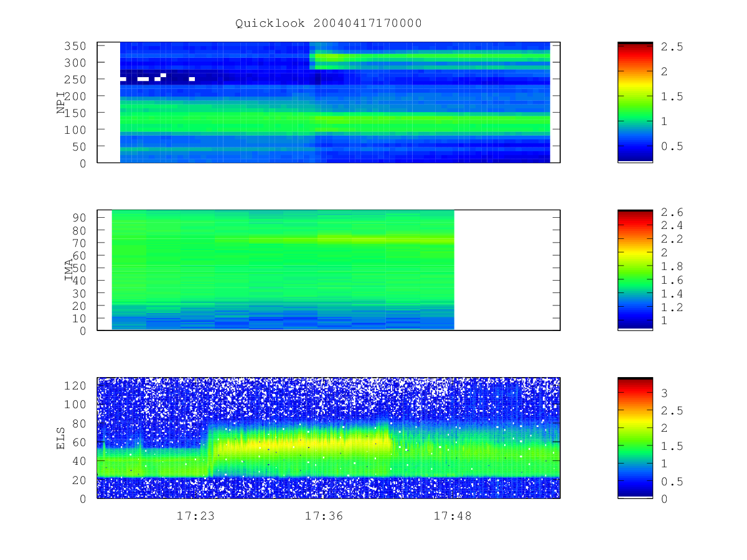Screen dimensions: 747x560
Task: Click the 17:48 time axis label
Action: (x=453, y=516)
